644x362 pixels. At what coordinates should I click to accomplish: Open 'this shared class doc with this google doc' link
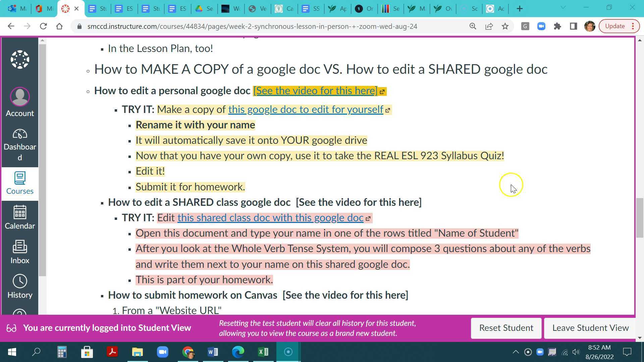[270, 218]
